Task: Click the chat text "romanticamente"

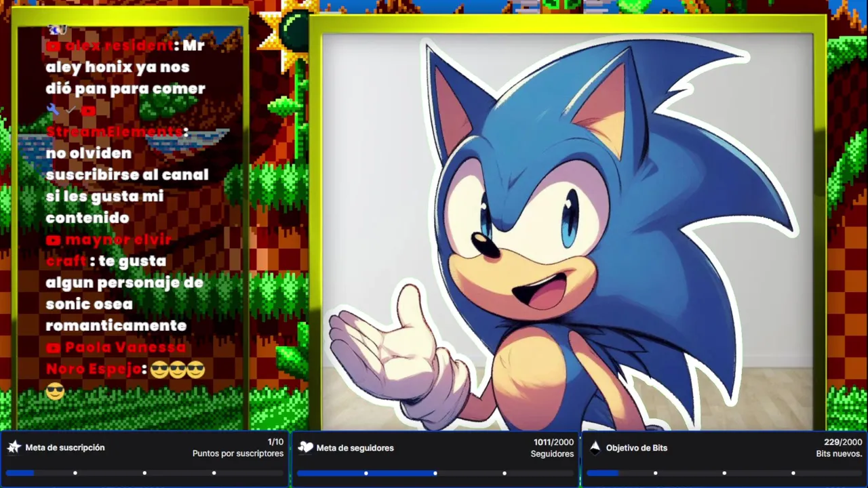Action: (x=116, y=326)
